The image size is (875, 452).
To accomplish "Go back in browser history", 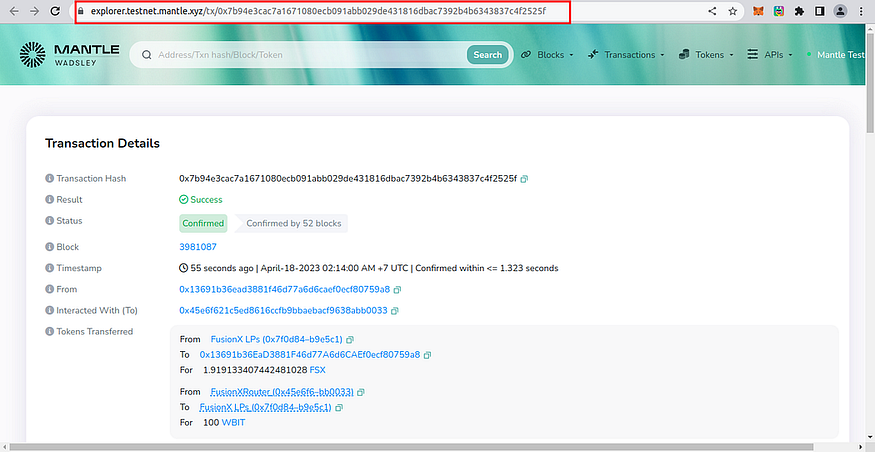I will tap(14, 11).
